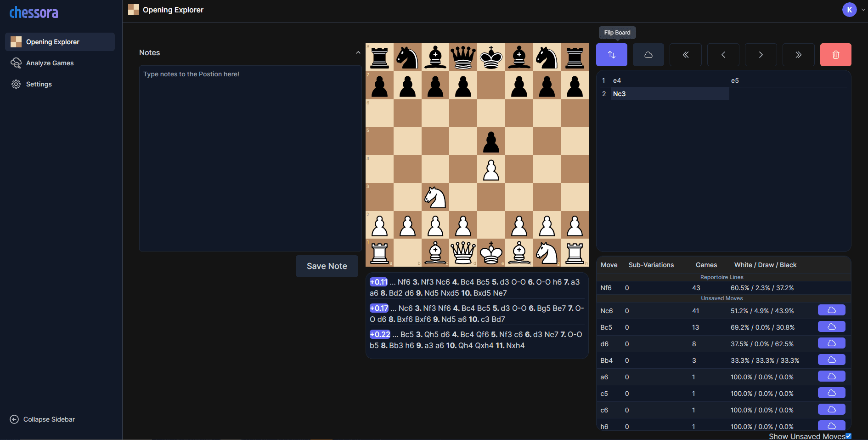The width and height of the screenshot is (868, 440).
Task: Click the cloud sync icon in the toolbar
Action: click(648, 54)
